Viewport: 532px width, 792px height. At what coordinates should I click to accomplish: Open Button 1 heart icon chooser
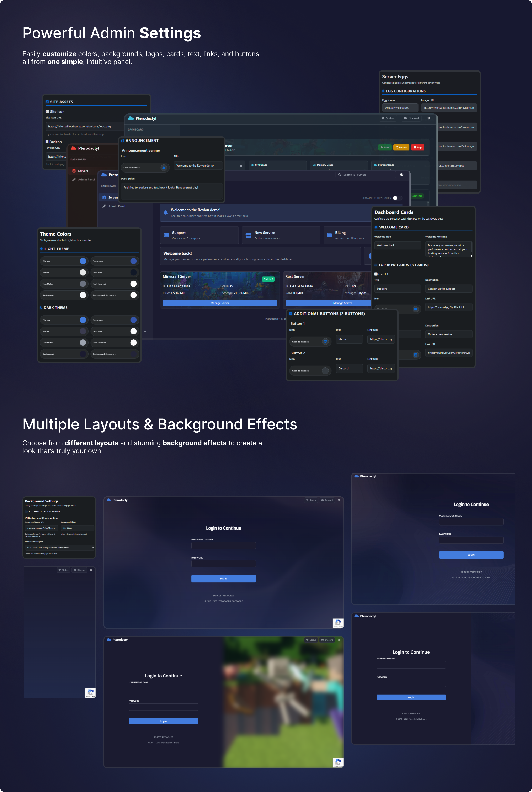point(325,342)
